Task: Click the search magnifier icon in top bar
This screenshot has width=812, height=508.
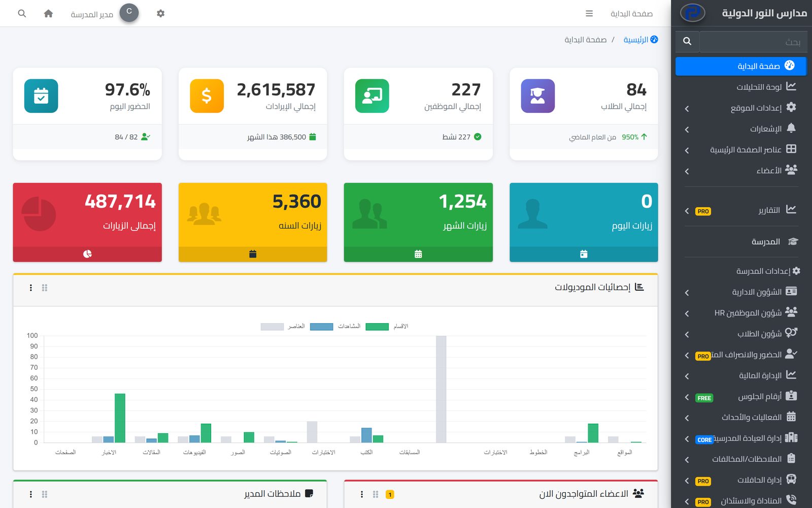Action: tap(22, 14)
